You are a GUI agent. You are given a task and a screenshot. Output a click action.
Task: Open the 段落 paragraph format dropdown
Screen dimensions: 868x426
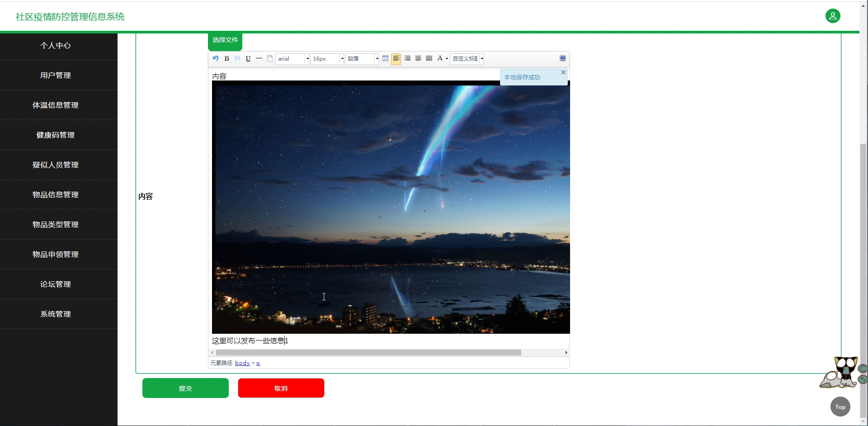pyautogui.click(x=362, y=59)
